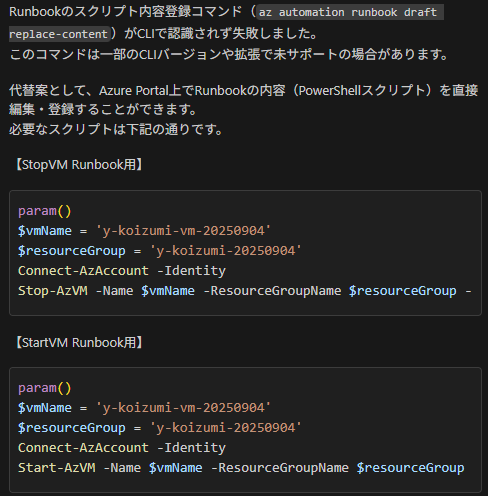This screenshot has width=488, height=496.
Task: Click 'Connect-AzAccount -Identity' in the StartVM block
Action: pos(122,448)
